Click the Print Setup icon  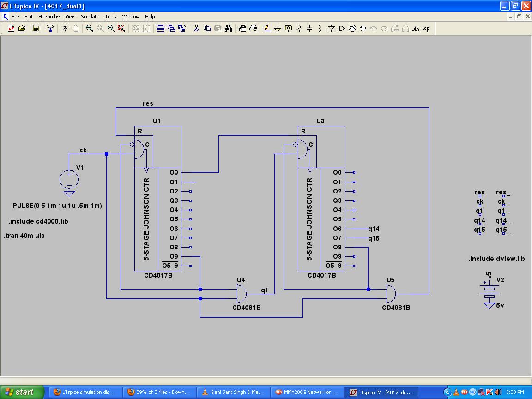(242, 29)
